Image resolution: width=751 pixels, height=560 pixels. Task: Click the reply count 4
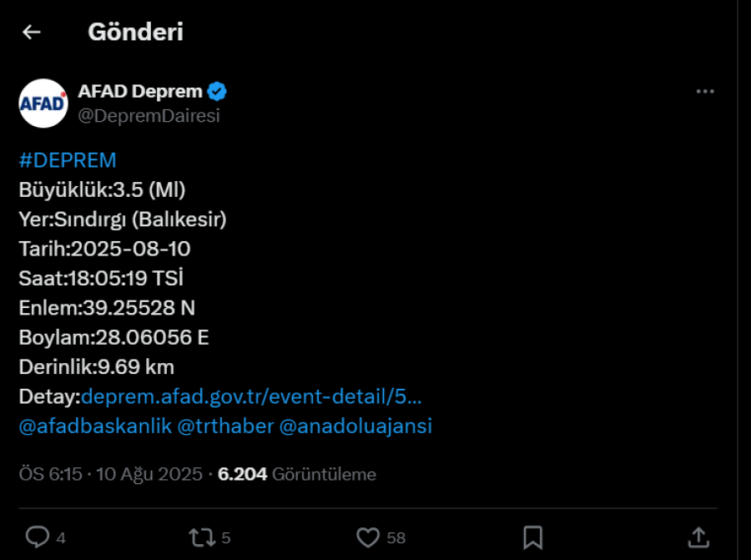61,538
